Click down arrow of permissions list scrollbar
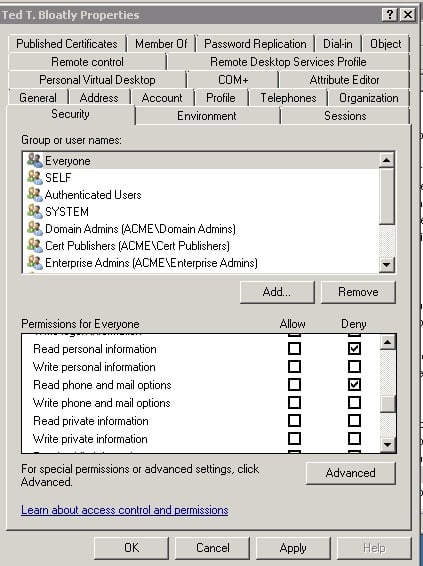 pyautogui.click(x=388, y=444)
